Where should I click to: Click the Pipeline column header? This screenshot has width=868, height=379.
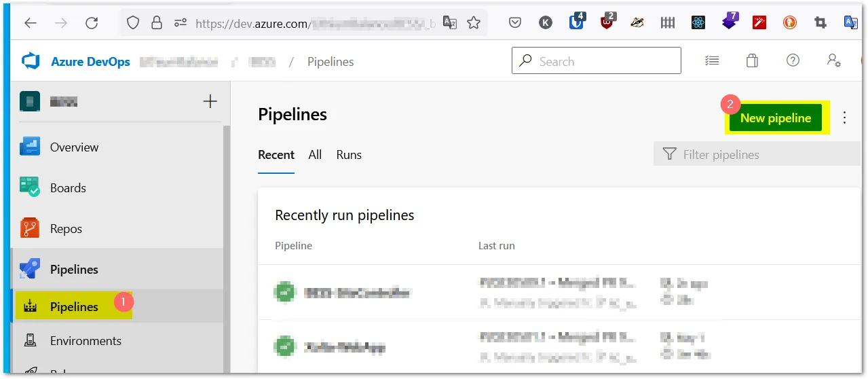293,246
